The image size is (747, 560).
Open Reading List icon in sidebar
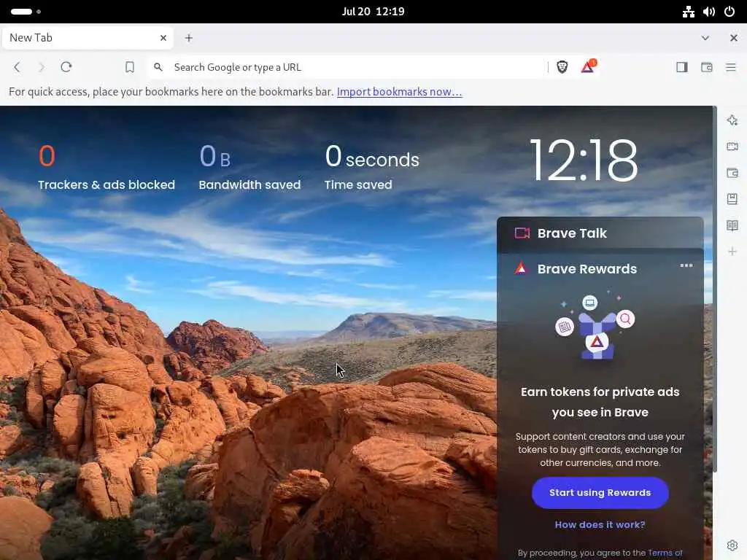[x=732, y=225]
